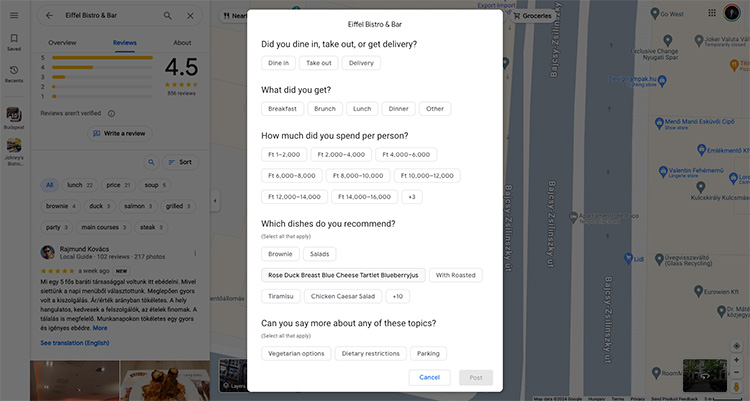
Task: Expand +10 more dishes
Action: pyautogui.click(x=397, y=296)
